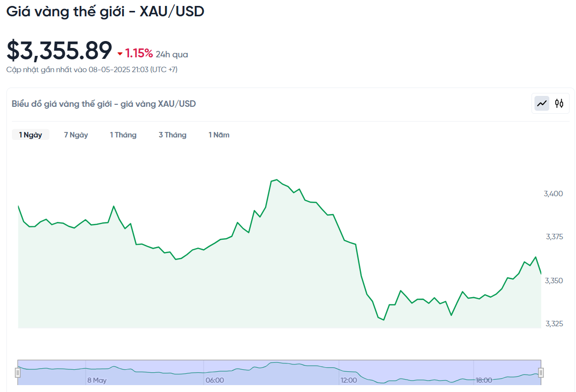Click the red down-triangle beside 1.15%
Screen dimensions: 576x392
point(120,54)
